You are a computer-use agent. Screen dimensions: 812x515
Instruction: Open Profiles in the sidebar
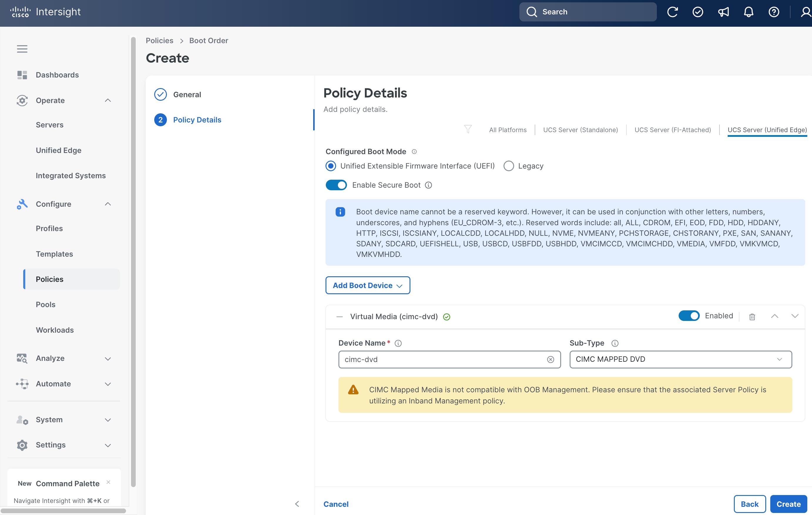tap(49, 228)
